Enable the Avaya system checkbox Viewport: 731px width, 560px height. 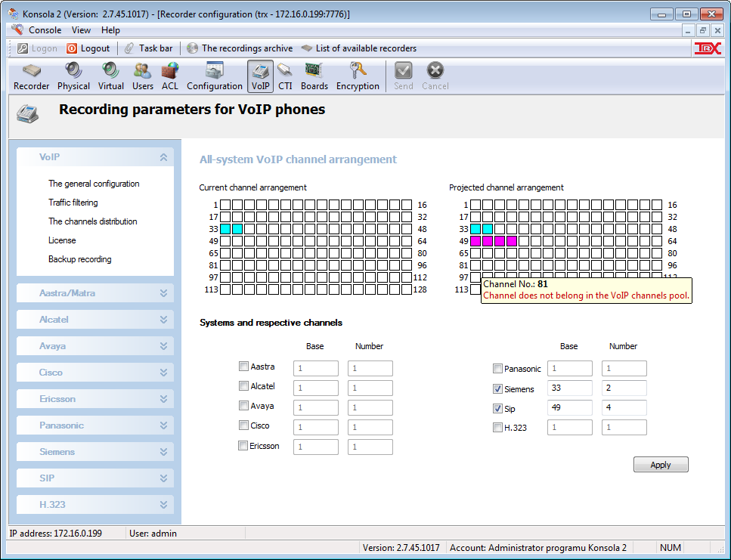243,405
